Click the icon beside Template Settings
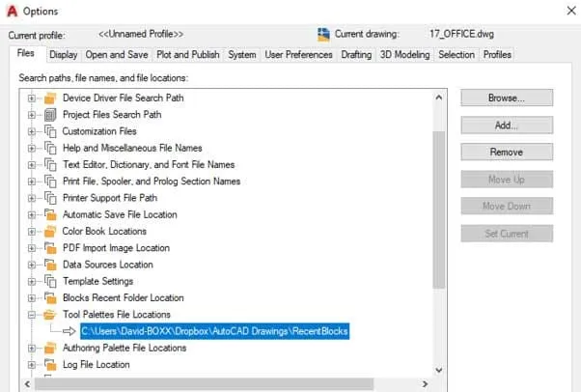Image resolution: width=581 pixels, height=392 pixels. [50, 281]
